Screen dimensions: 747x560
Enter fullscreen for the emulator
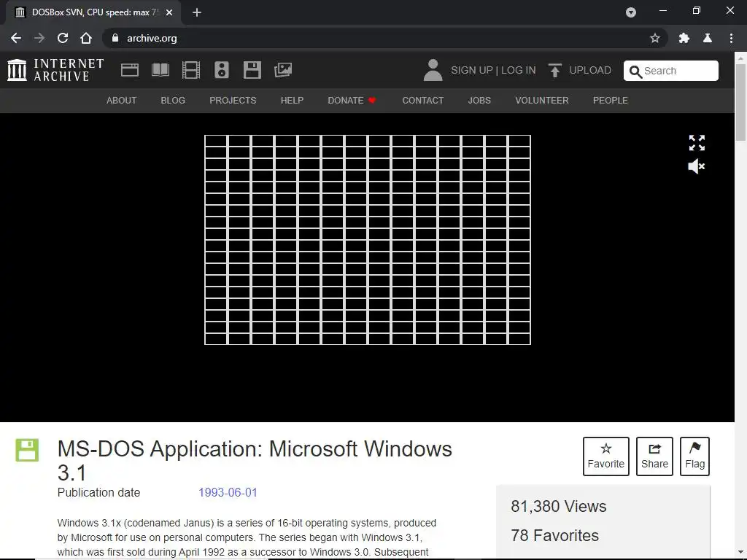point(697,142)
